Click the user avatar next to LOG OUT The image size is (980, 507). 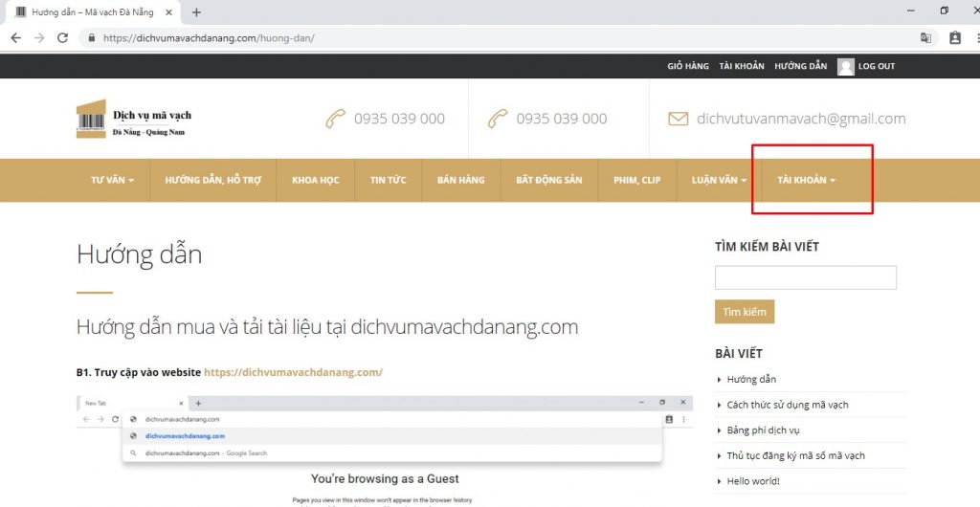[845, 66]
